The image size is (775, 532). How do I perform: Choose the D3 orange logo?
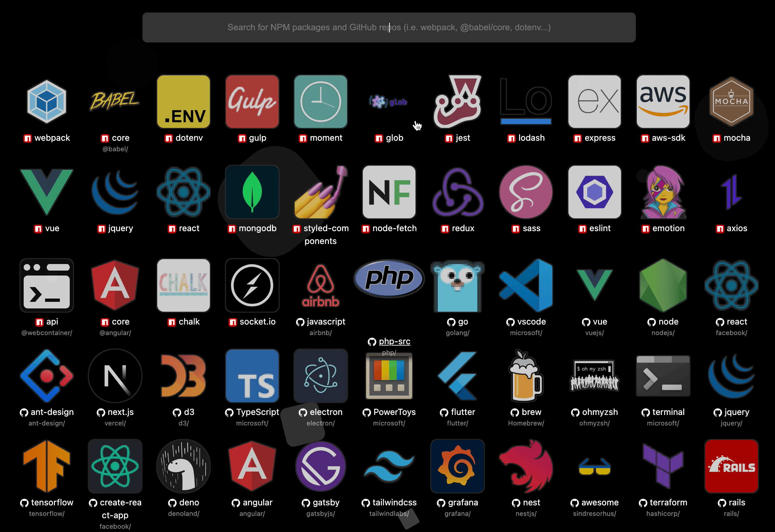point(184,376)
